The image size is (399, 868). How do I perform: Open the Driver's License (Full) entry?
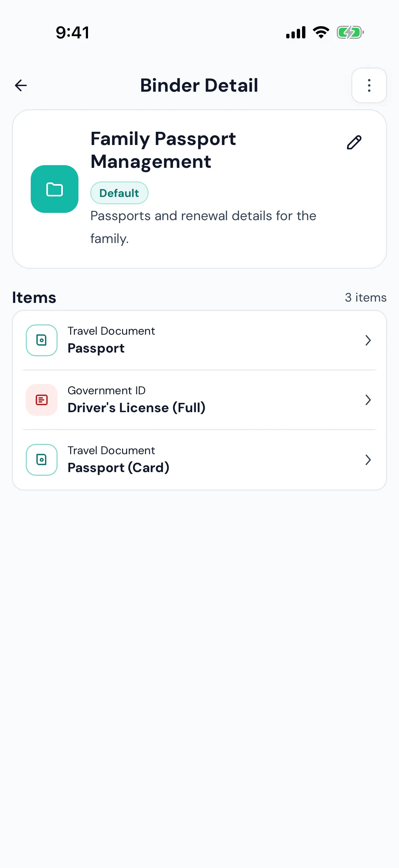pyautogui.click(x=199, y=400)
